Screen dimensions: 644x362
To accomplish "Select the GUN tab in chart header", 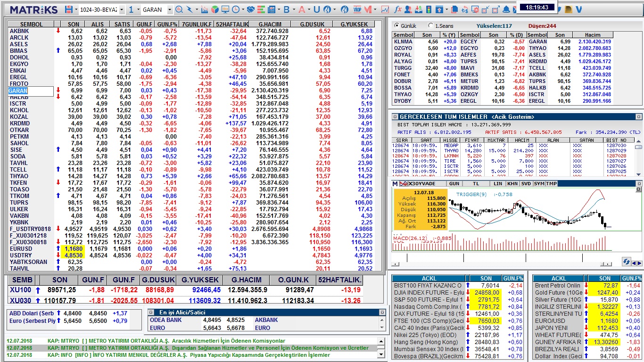I will [454, 183].
